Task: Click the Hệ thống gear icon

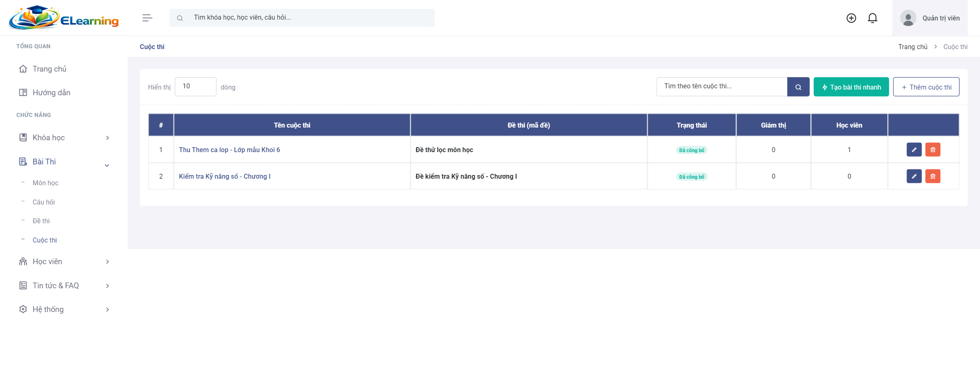Action: click(x=23, y=309)
